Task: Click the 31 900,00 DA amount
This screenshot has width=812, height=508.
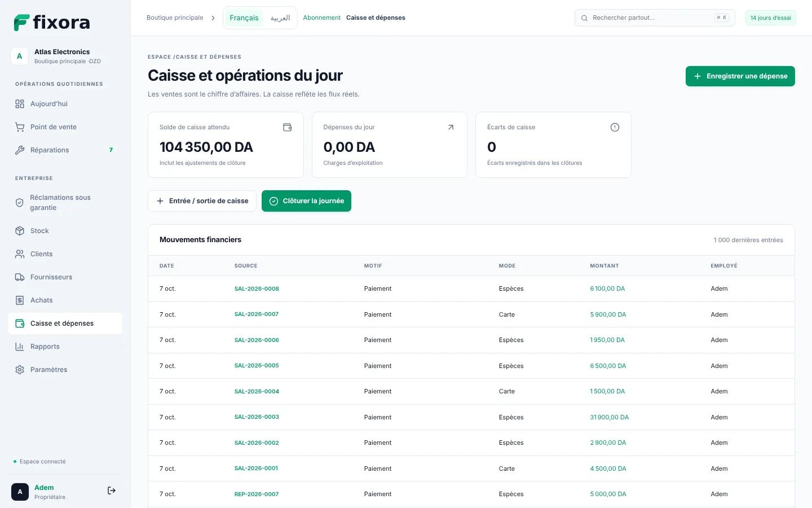Action: click(609, 417)
